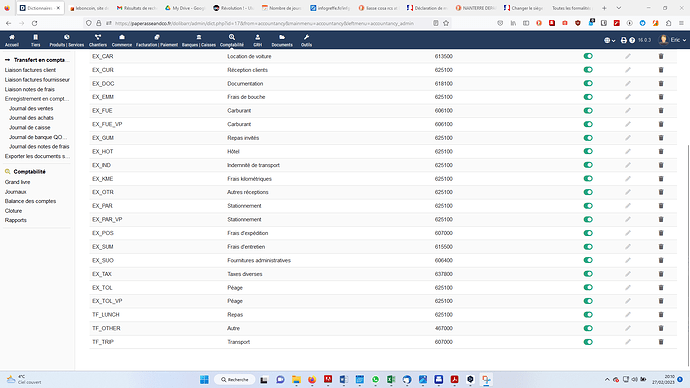The width and height of the screenshot is (690, 388).
Task: Open Liaison factures fournisseur link
Action: [37, 80]
